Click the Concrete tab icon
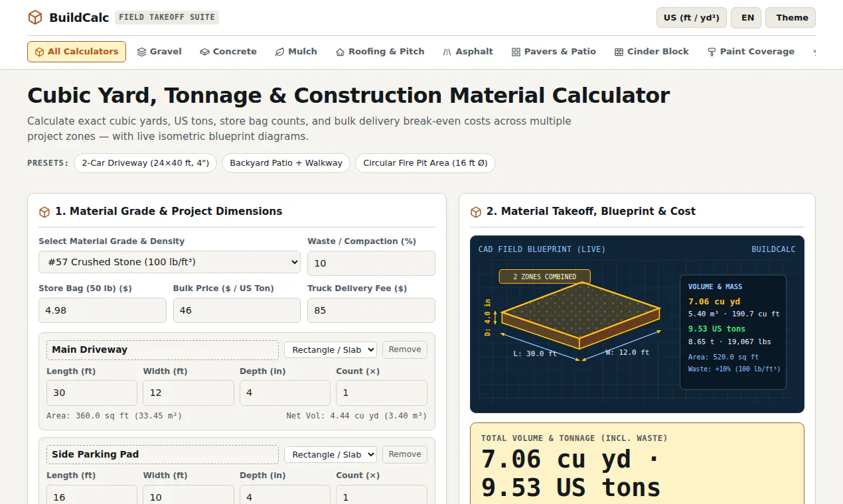Viewport: 843px width, 504px height. point(204,52)
